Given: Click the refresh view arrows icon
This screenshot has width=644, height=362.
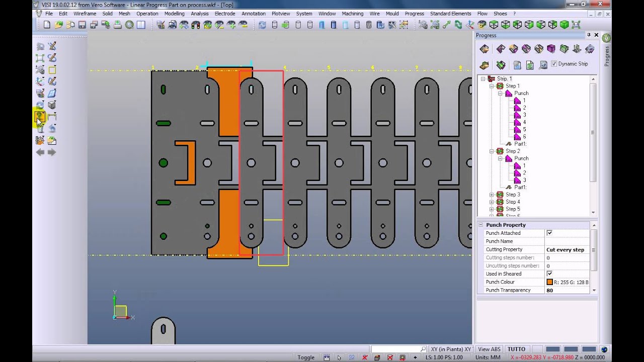Looking at the screenshot, I should point(262,25).
